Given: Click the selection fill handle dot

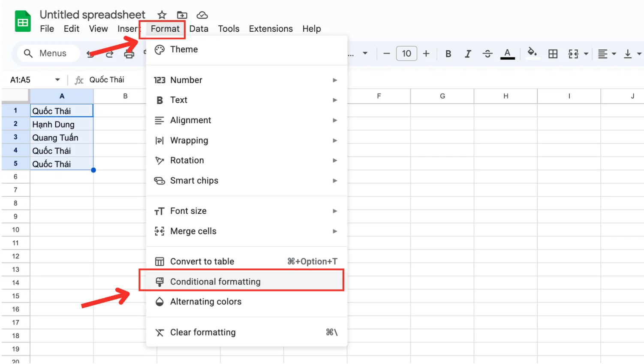Looking at the screenshot, I should coord(93,170).
